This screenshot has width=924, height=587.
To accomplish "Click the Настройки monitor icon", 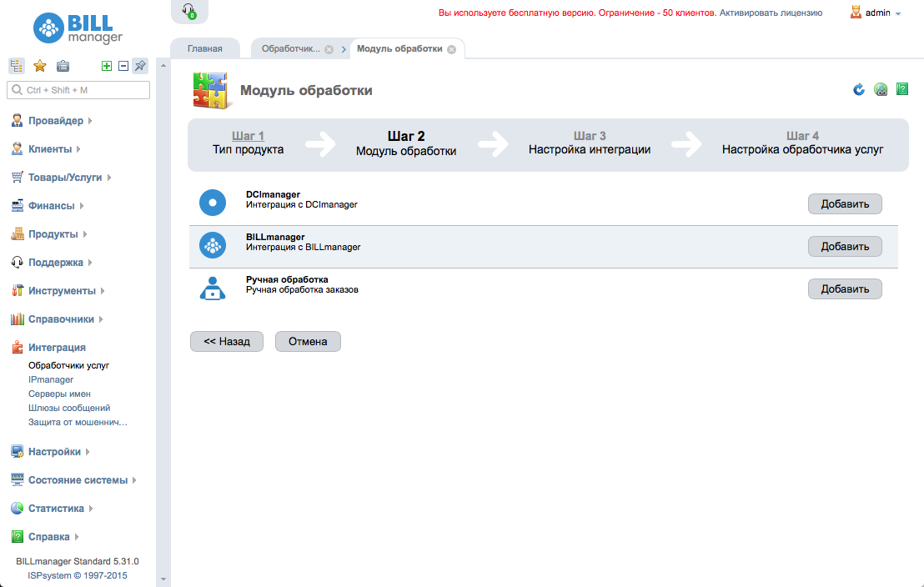I will [x=17, y=451].
